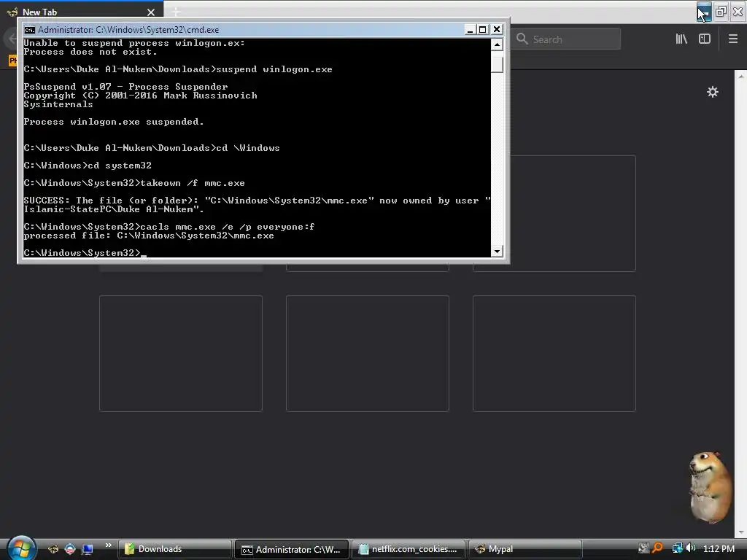Click cmd vertical scrollbar thumb
This screenshot has width=747, height=560.
(497, 64)
